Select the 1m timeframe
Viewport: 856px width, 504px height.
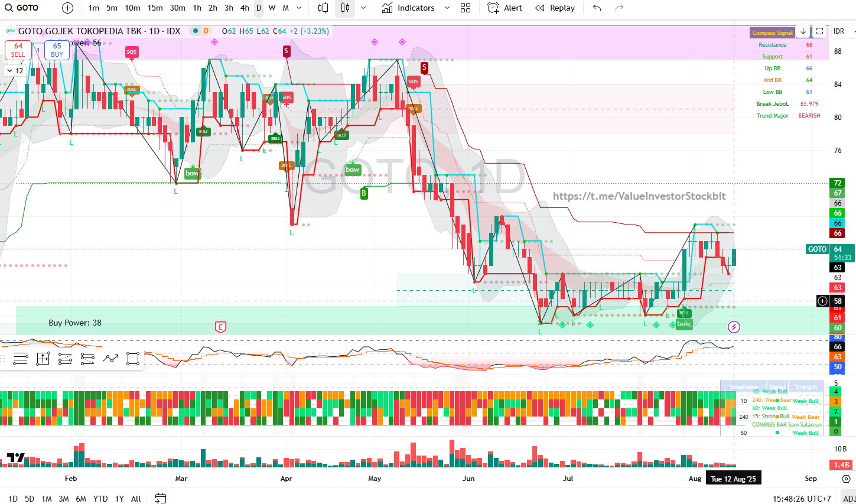click(93, 8)
